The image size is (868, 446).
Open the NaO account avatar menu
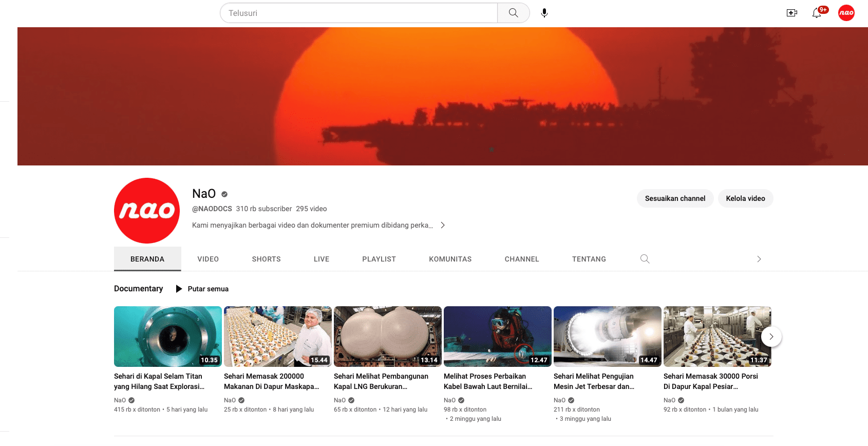[x=846, y=13]
